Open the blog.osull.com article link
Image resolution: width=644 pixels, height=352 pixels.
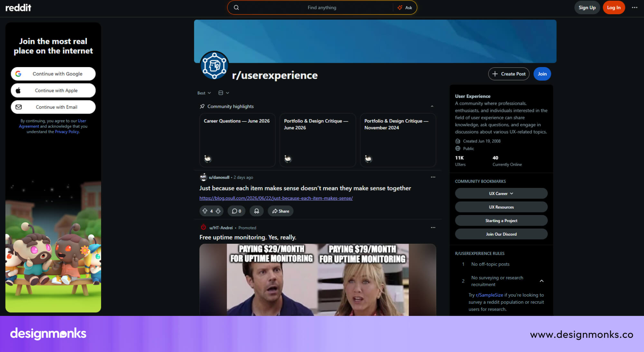(276, 198)
